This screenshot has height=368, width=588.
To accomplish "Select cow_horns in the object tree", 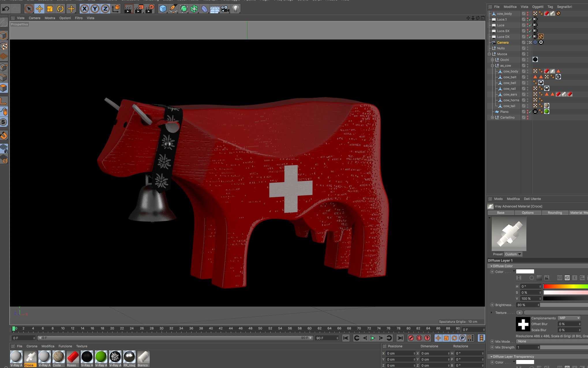I will click(x=511, y=100).
